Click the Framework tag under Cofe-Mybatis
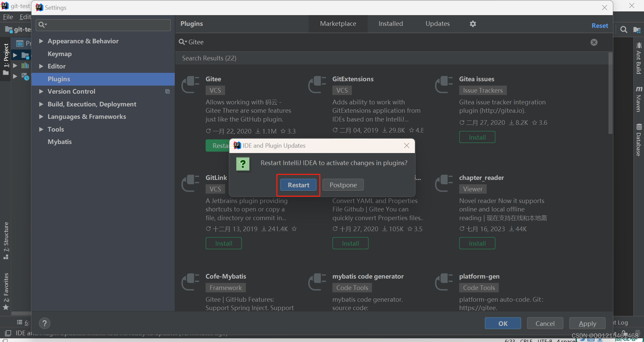This screenshot has width=644, height=342. (225, 288)
